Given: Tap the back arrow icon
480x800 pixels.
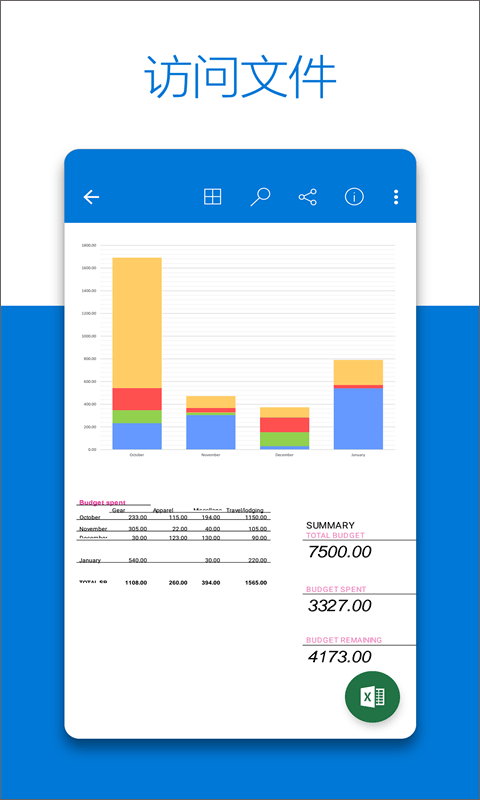Looking at the screenshot, I should click(x=91, y=197).
